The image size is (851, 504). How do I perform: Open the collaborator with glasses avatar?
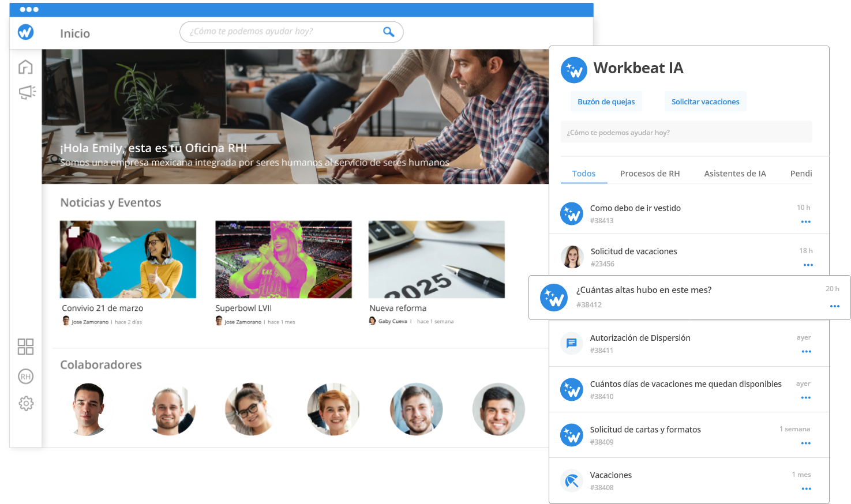251,409
